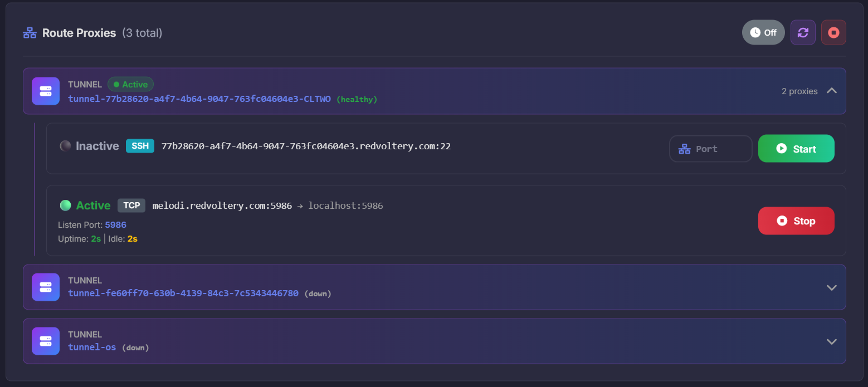
Task: Click the 2 proxies count text
Action: (x=799, y=91)
